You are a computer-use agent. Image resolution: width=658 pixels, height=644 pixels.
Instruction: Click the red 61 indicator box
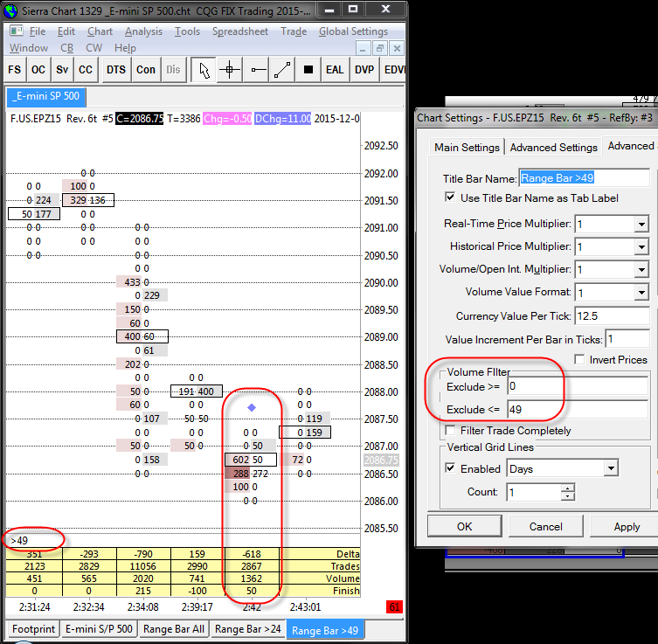click(x=394, y=606)
